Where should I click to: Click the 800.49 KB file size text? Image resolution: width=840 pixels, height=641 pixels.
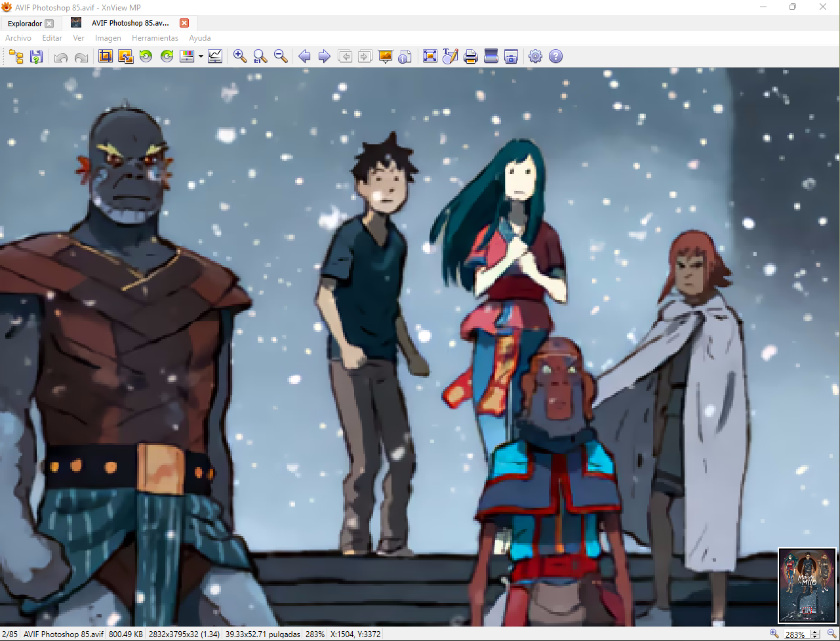pyautogui.click(x=126, y=634)
